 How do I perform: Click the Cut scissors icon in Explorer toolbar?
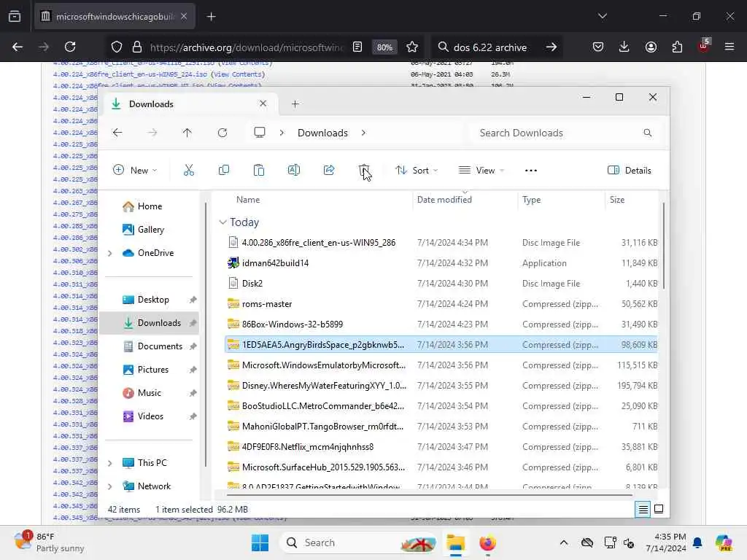click(x=189, y=170)
